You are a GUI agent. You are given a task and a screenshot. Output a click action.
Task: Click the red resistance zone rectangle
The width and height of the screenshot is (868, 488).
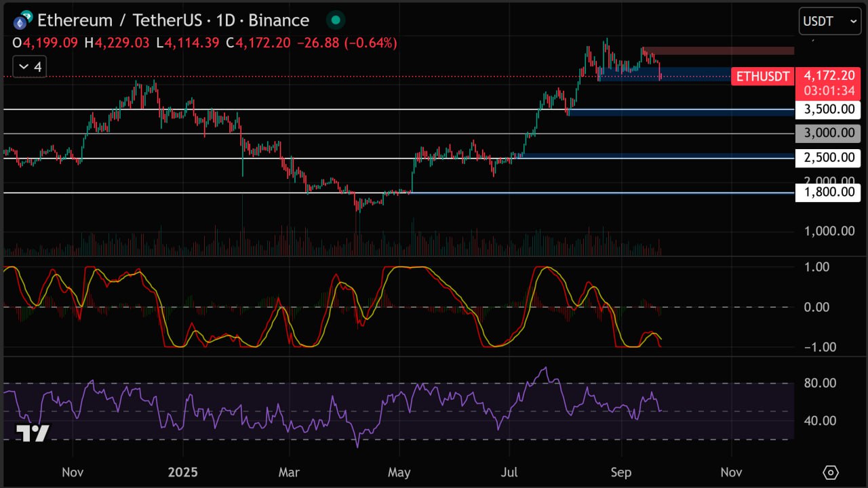pyautogui.click(x=719, y=51)
